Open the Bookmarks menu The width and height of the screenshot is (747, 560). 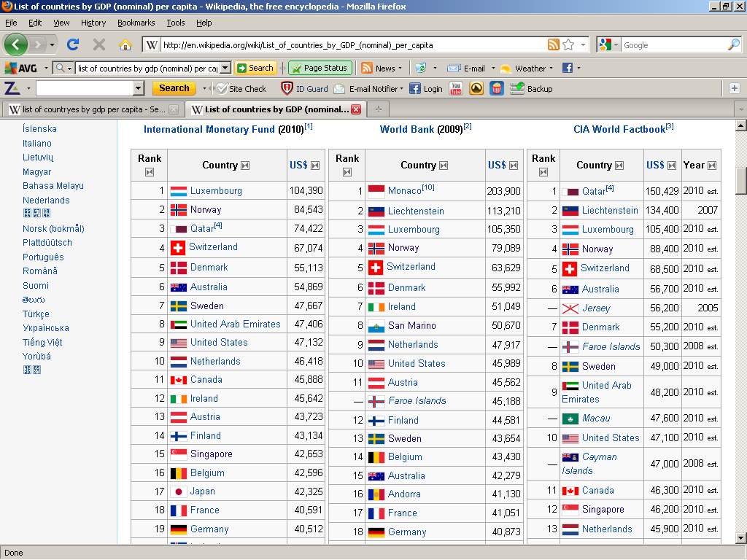(136, 23)
